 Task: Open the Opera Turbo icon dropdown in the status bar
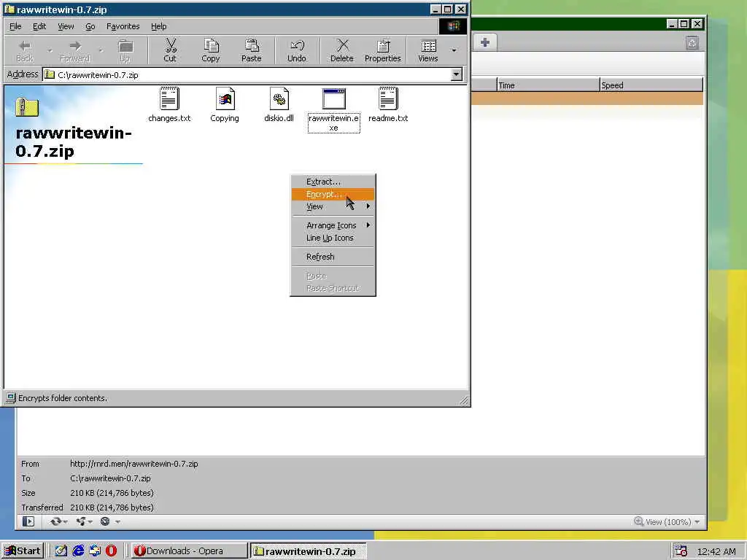click(x=109, y=521)
